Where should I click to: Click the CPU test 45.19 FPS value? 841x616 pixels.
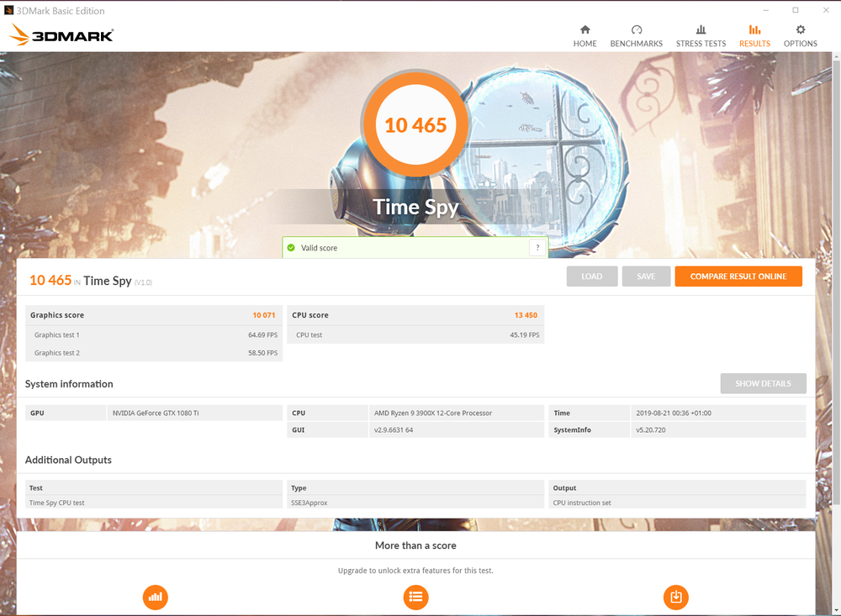(x=525, y=335)
